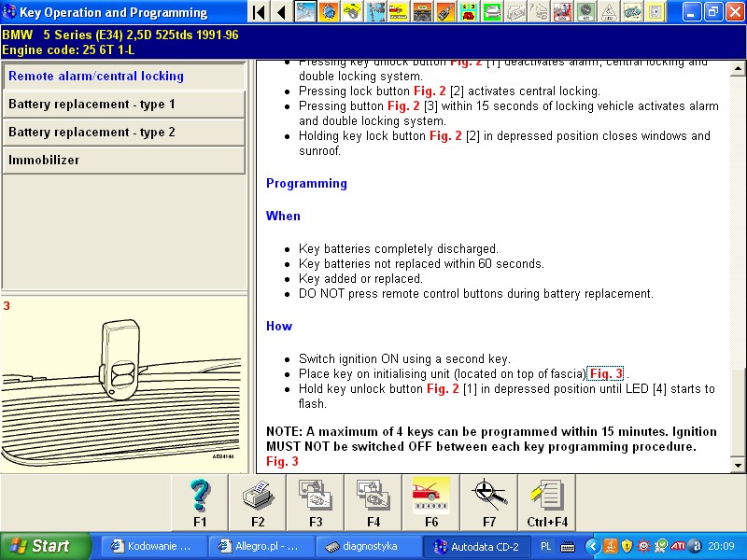Click the single back arrow icon
Image resolution: width=747 pixels, height=560 pixels.
282,12
